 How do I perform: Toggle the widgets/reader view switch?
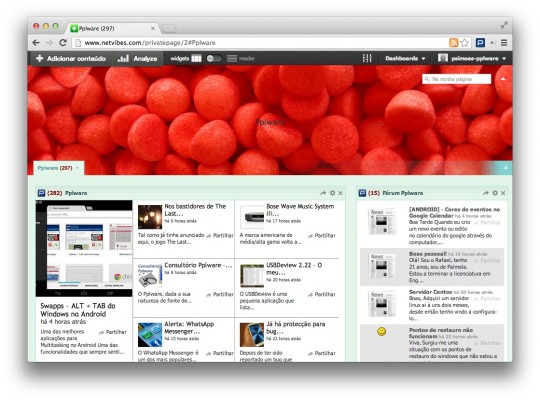coord(214,59)
